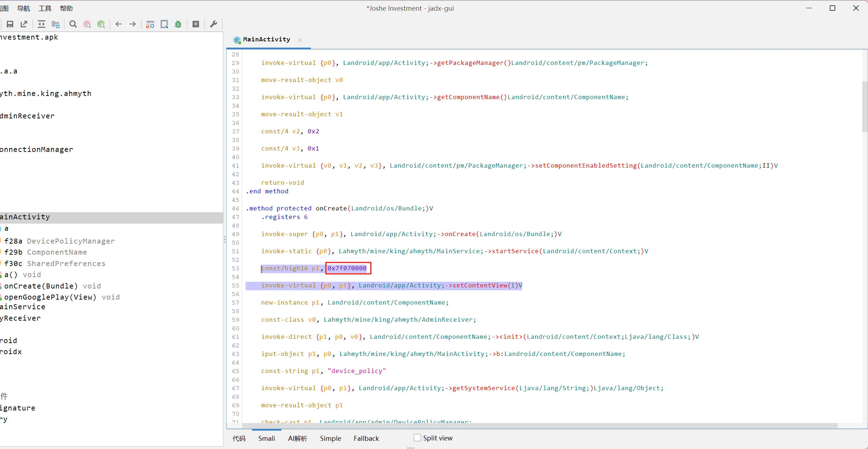This screenshot has width=868, height=449.
Task: Select onCreate(Bundle) method in tree
Action: click(41, 286)
